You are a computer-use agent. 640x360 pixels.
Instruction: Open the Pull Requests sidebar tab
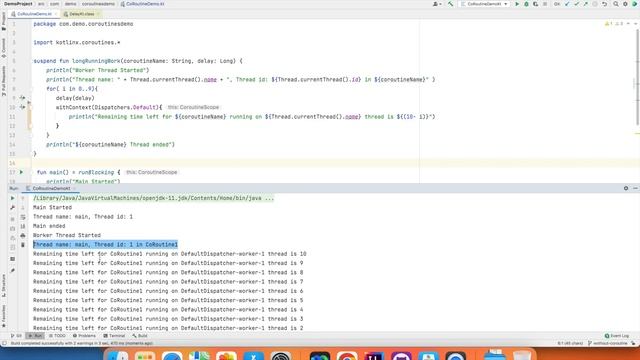click(4, 81)
